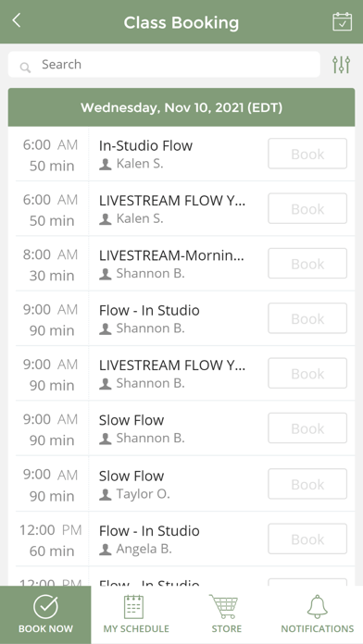
Task: Select the Book Now checkmark icon
Action: (45, 607)
